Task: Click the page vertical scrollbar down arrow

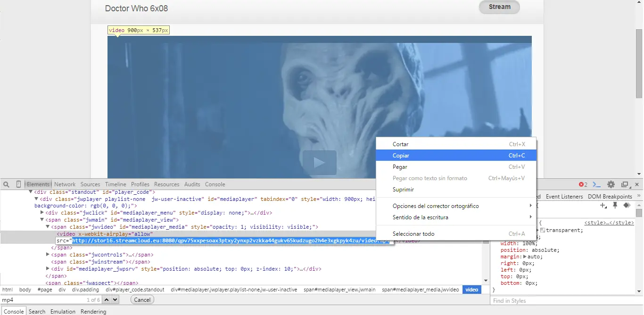Action: tap(640, 174)
